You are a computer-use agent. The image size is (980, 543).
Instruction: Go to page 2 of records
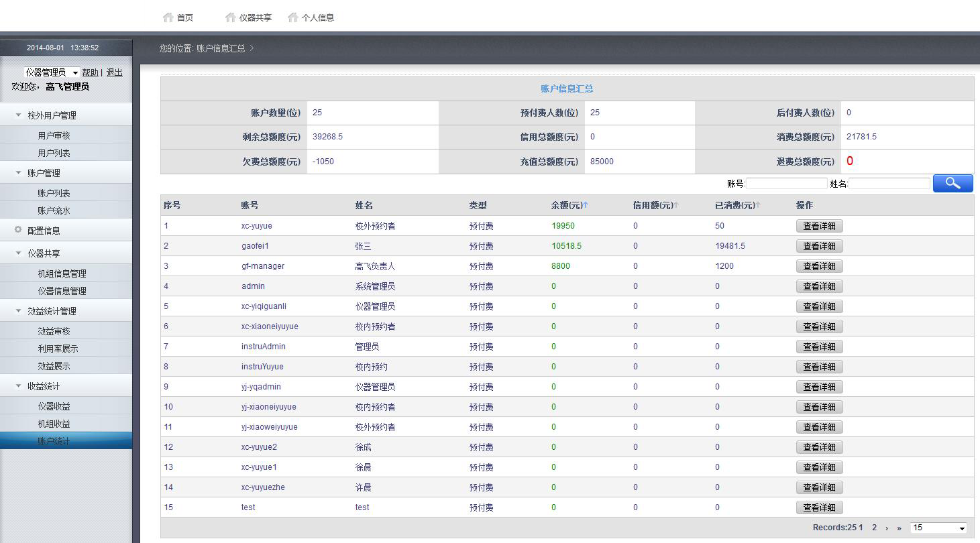point(874,528)
